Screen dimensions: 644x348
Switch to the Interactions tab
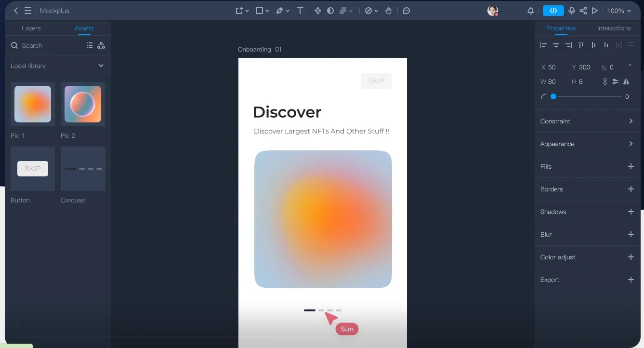613,28
